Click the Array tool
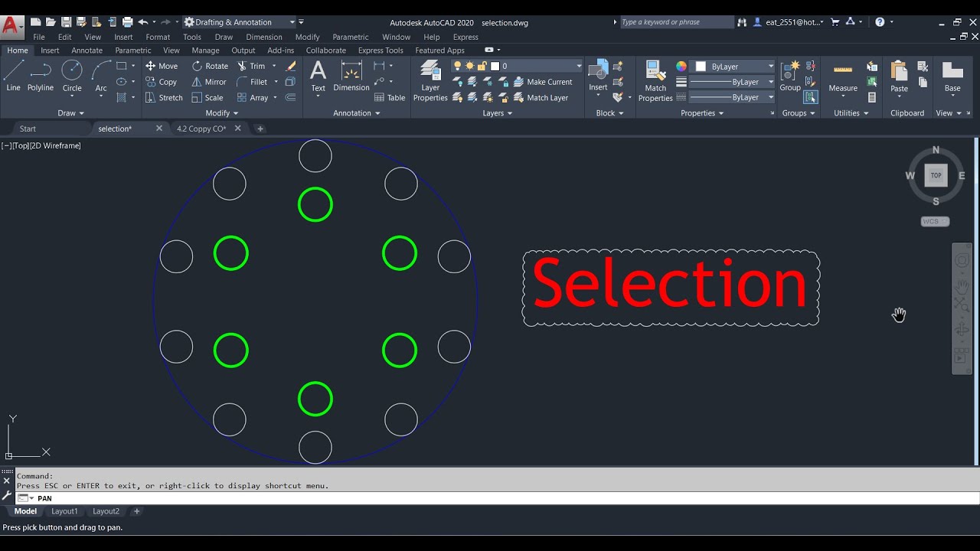 (253, 98)
